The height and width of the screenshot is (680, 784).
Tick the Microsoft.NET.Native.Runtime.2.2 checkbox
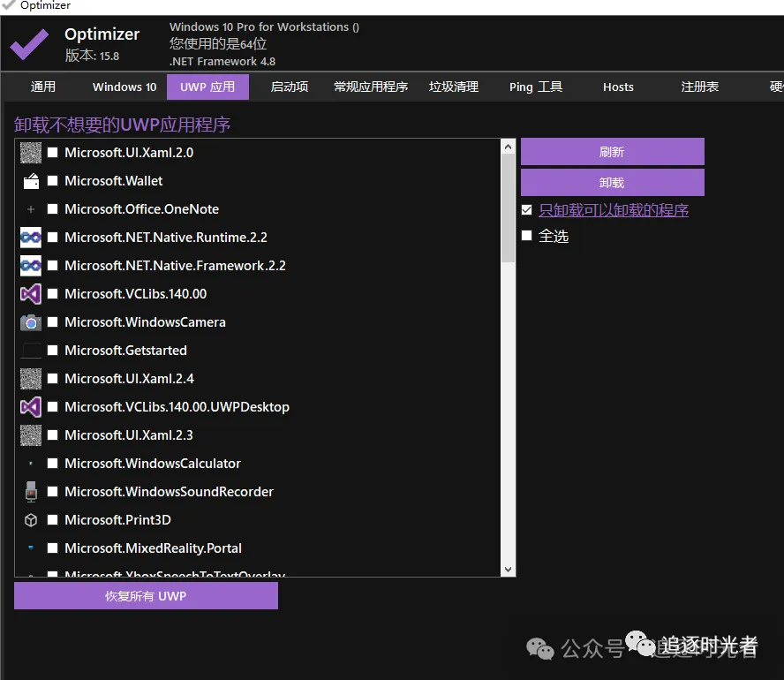pos(52,237)
